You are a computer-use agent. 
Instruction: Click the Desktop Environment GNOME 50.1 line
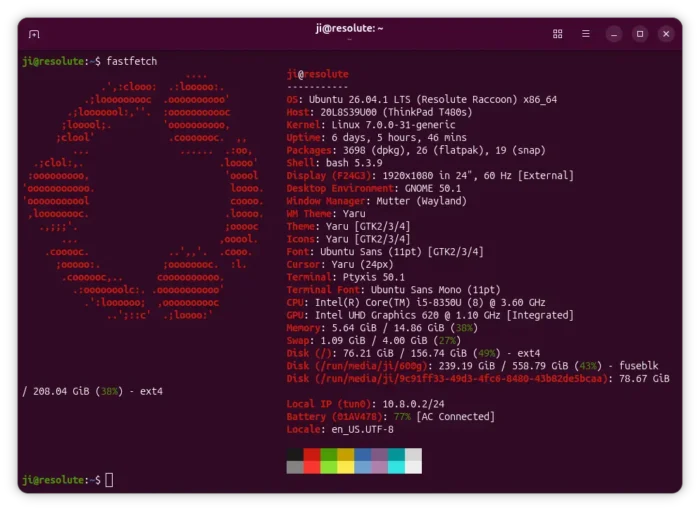coord(373,188)
